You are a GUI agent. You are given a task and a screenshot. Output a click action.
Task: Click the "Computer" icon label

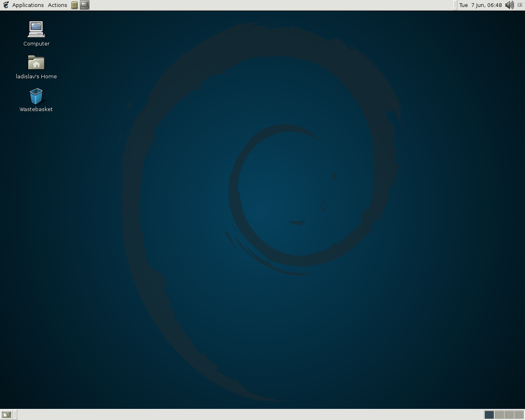click(37, 43)
